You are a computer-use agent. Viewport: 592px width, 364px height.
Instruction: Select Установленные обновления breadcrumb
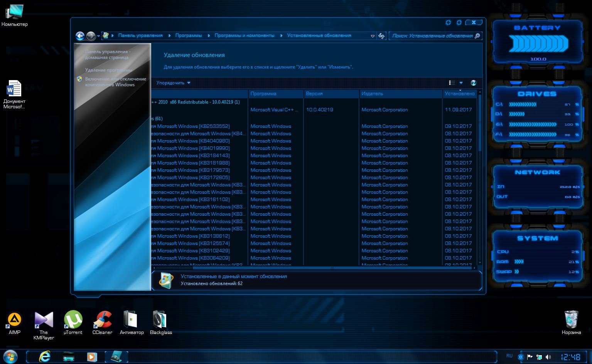pos(319,35)
